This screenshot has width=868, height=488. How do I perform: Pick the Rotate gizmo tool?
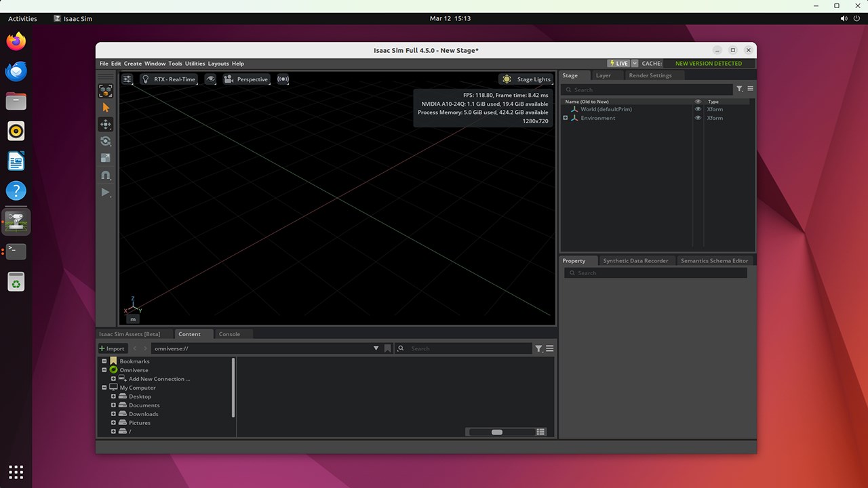(x=106, y=142)
